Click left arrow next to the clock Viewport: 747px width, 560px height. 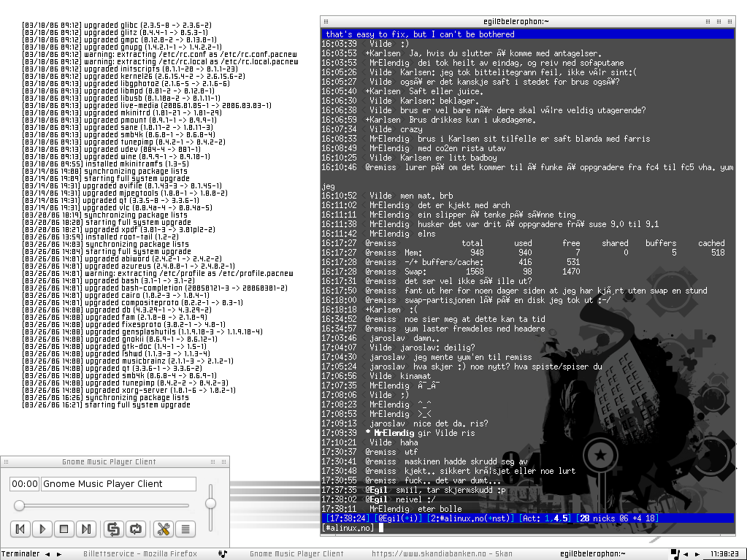[686, 554]
